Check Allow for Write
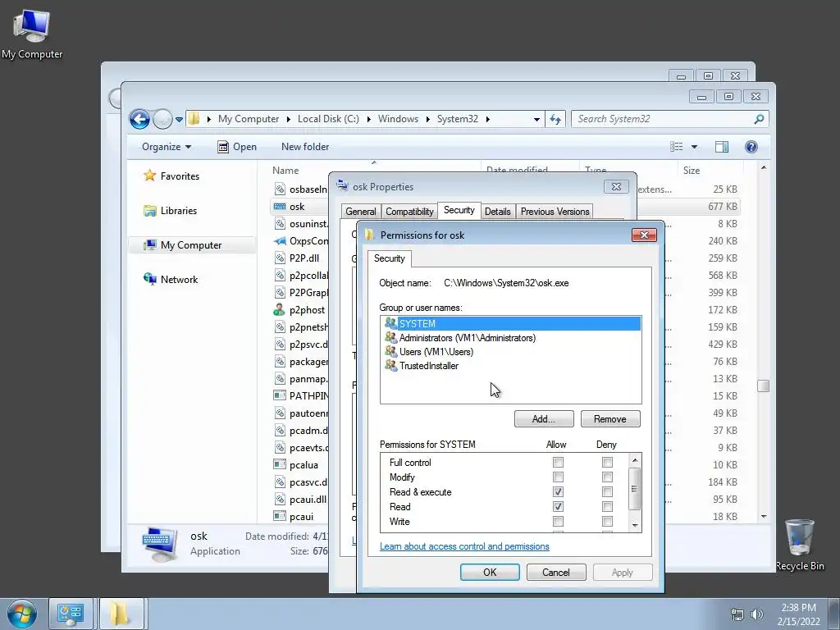840x630 pixels. (x=558, y=521)
